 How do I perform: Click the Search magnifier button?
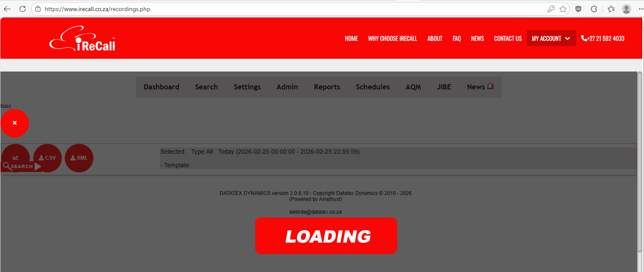[x=21, y=166]
